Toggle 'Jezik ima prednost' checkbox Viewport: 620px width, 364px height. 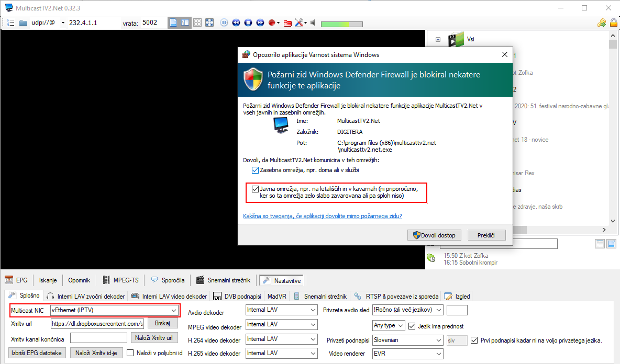(x=412, y=326)
